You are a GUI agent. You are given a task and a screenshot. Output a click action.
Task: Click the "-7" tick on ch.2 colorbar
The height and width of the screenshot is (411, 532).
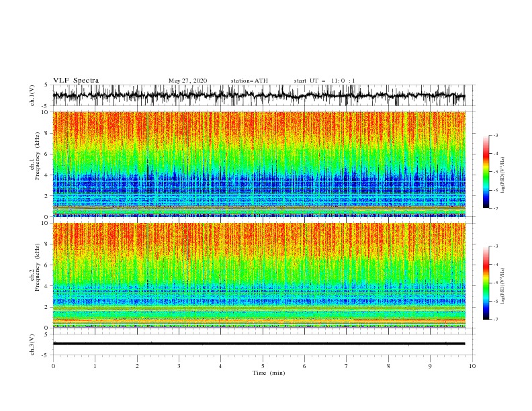pos(496,320)
